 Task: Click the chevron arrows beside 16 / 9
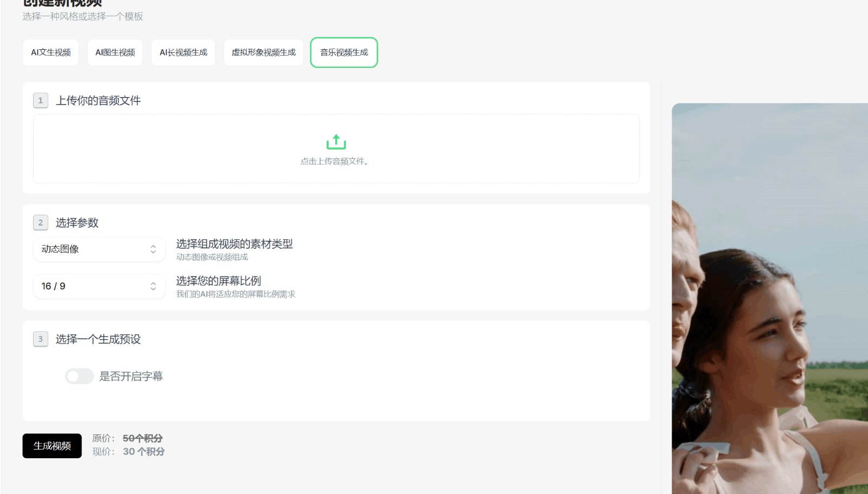tap(153, 286)
